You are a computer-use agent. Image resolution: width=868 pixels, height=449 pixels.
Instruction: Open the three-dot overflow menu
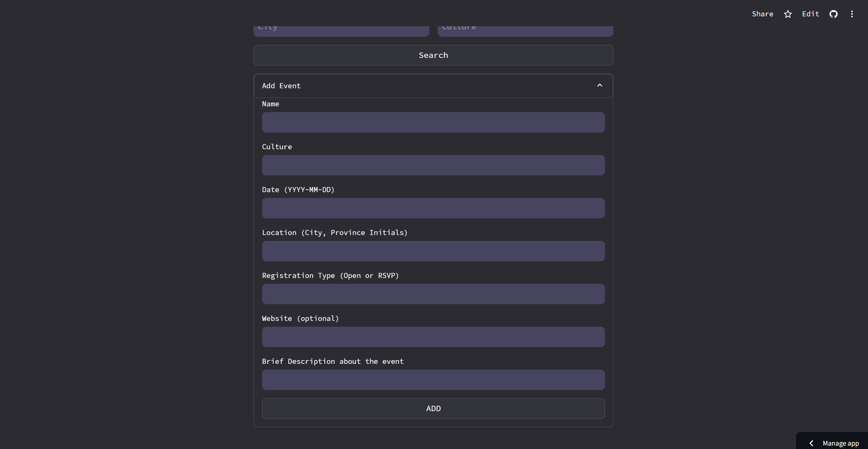click(852, 14)
